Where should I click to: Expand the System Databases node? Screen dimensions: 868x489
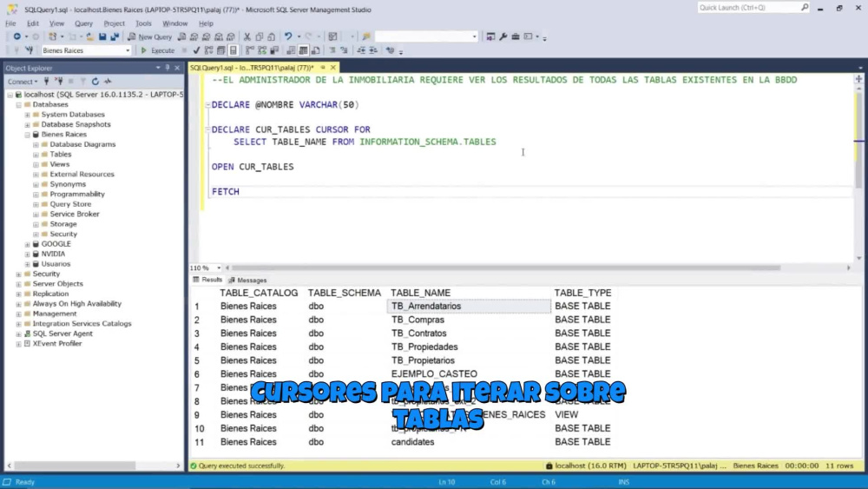(x=27, y=115)
